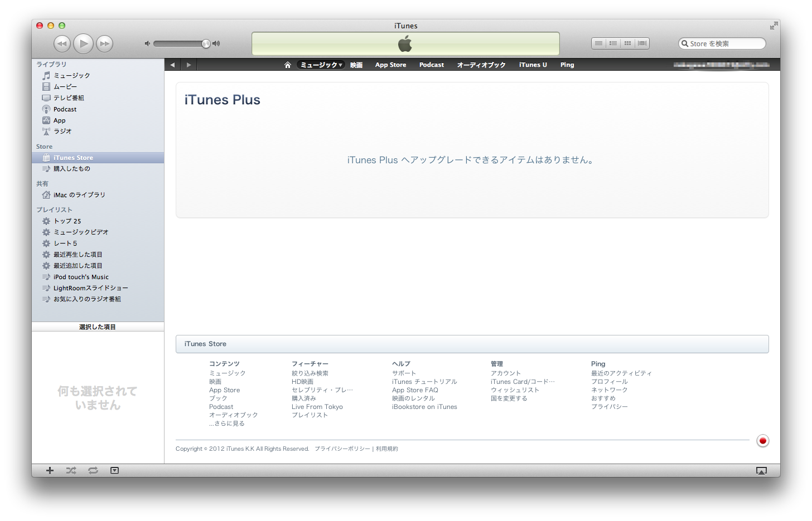Open the セレブリティ・プレ… footer link
812x521 pixels.
(x=322, y=390)
